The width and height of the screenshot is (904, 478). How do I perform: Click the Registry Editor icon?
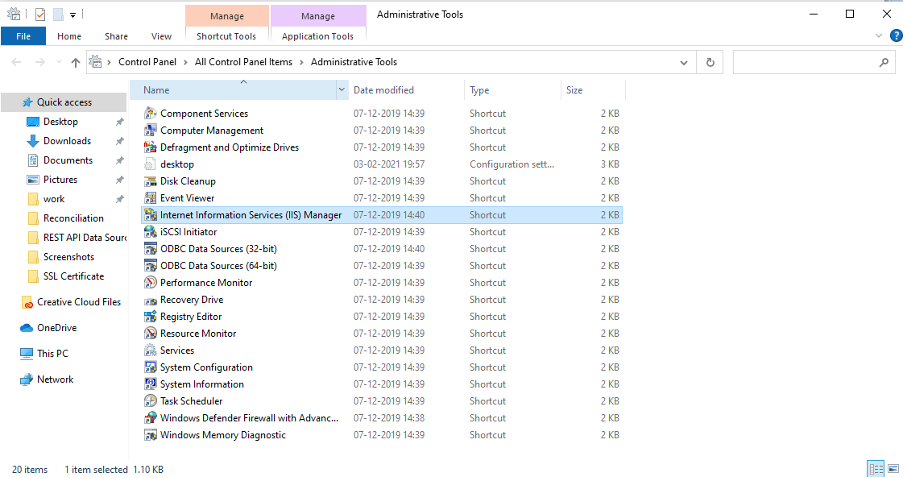[x=151, y=317]
